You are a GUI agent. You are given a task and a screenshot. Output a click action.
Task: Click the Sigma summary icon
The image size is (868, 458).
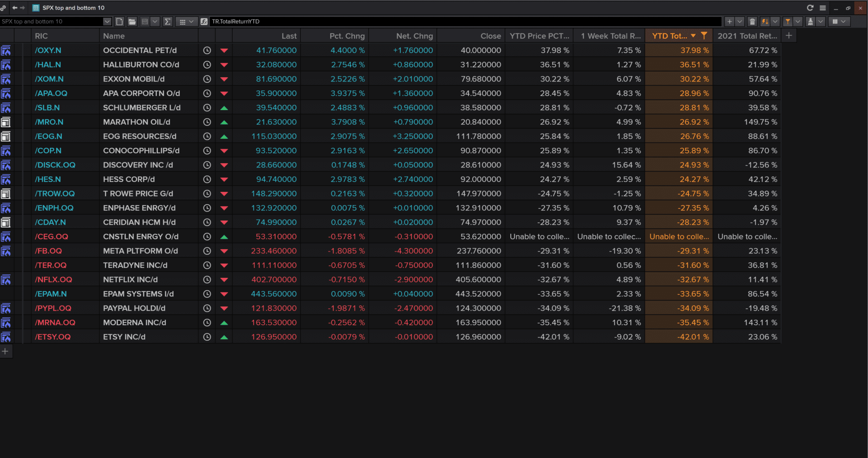[168, 21]
